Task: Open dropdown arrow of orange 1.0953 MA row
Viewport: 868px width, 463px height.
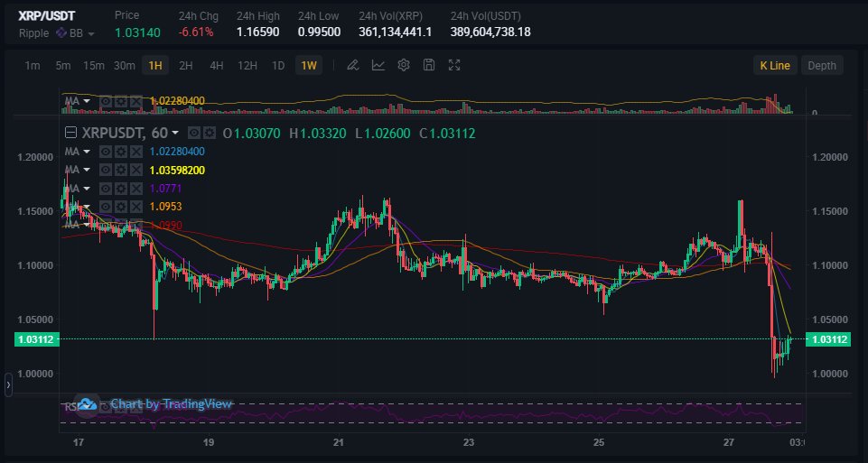Action: 87,207
